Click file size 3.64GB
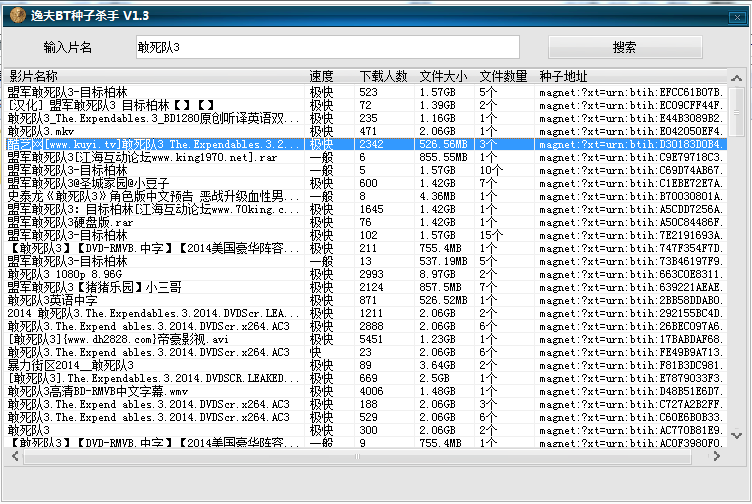The image size is (752, 504). pyautogui.click(x=437, y=365)
